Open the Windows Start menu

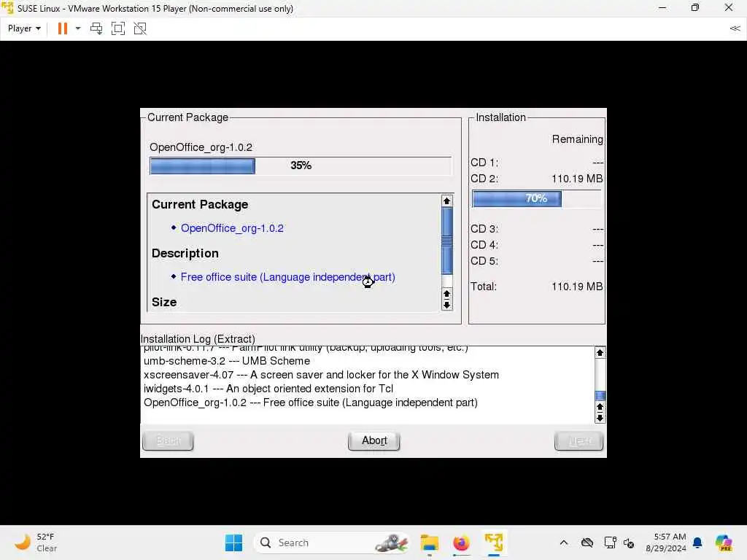pyautogui.click(x=233, y=542)
